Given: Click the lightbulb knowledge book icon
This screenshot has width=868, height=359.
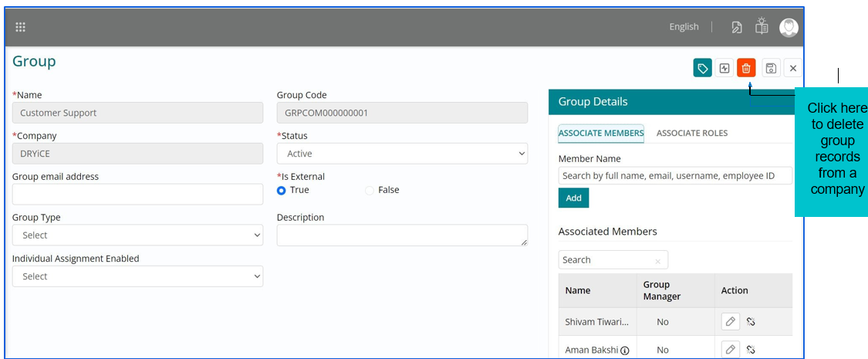Looking at the screenshot, I should [x=762, y=27].
